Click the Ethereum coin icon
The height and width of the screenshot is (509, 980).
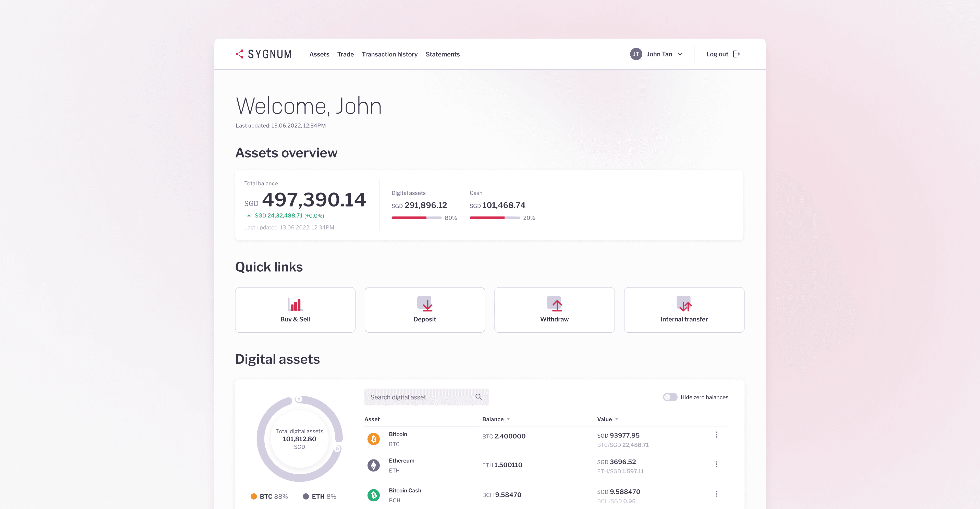point(374,465)
